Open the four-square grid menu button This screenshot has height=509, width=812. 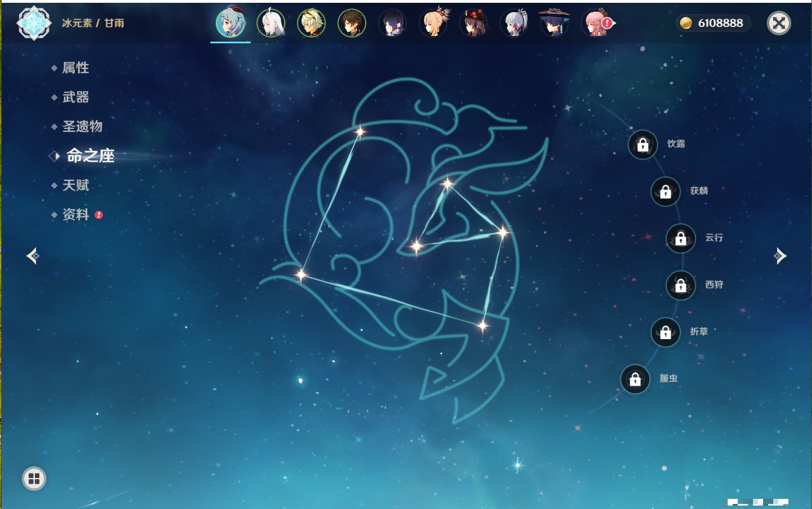[x=34, y=479]
